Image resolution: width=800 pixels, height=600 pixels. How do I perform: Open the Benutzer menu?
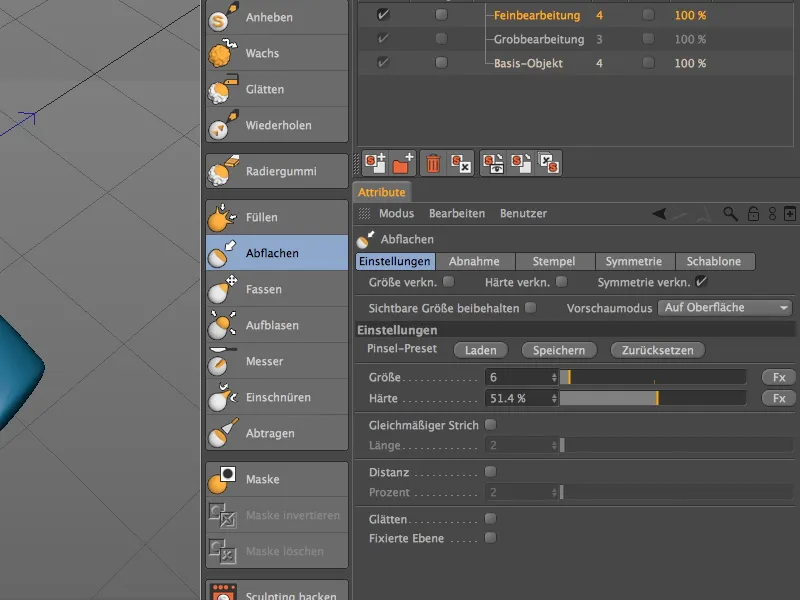pyautogui.click(x=523, y=214)
